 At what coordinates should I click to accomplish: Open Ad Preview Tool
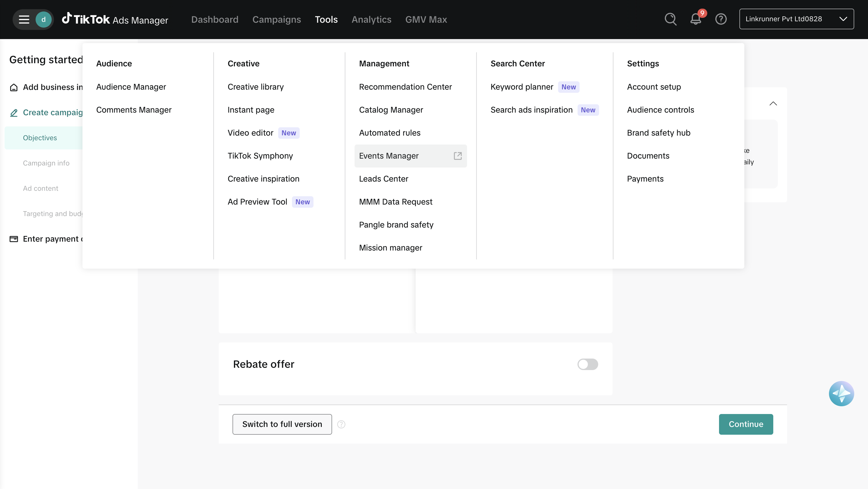click(x=257, y=202)
